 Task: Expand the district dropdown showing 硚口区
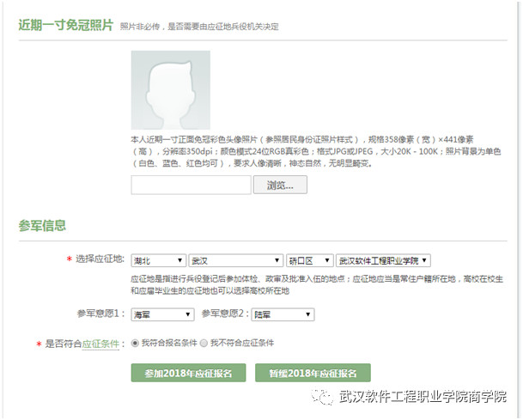point(309,260)
